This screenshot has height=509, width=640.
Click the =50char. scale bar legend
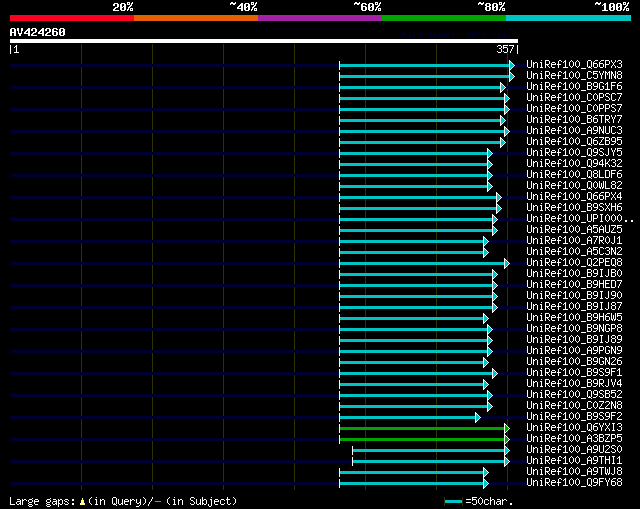point(478,501)
